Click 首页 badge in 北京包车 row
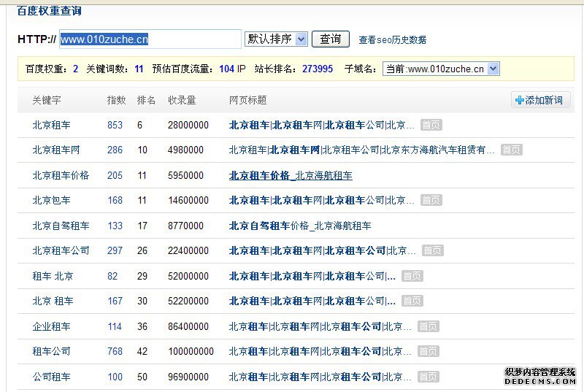The height and width of the screenshot is (392, 584). click(x=431, y=200)
